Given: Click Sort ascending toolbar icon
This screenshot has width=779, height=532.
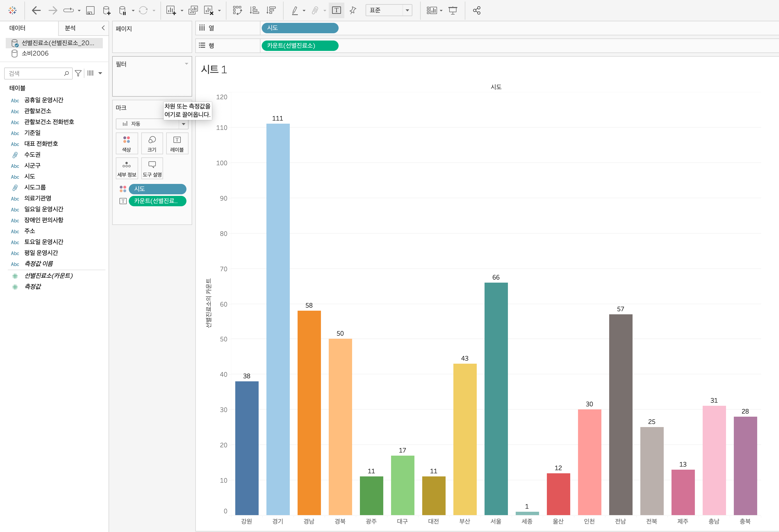Looking at the screenshot, I should click(x=254, y=10).
